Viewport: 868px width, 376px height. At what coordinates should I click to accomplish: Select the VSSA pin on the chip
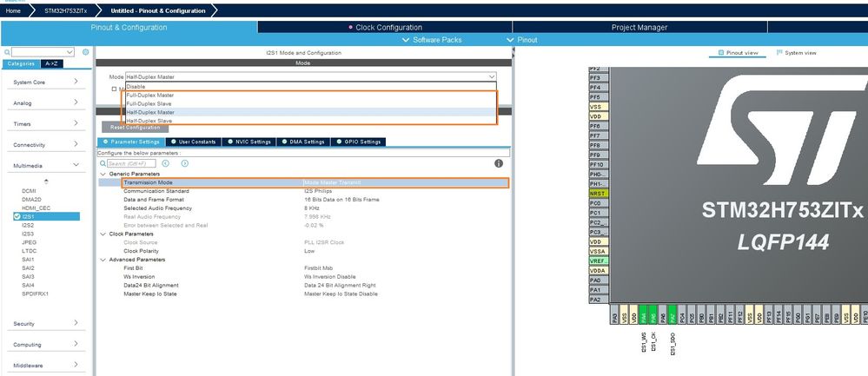(x=599, y=251)
